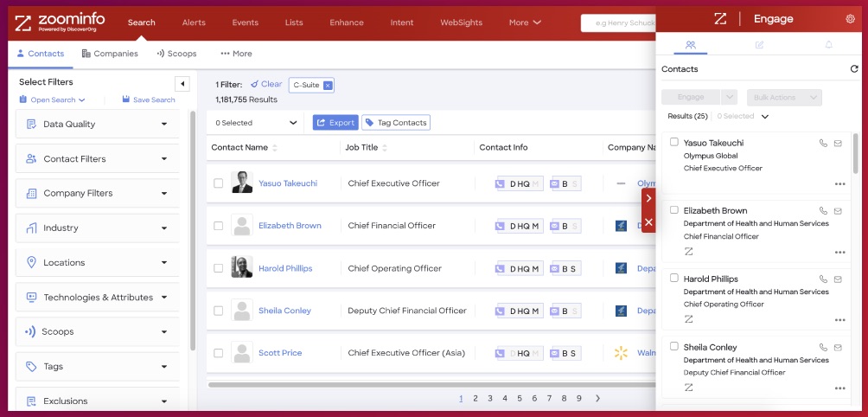Call Harold Phillips from Engage panel
The width and height of the screenshot is (868, 417).
(823, 279)
